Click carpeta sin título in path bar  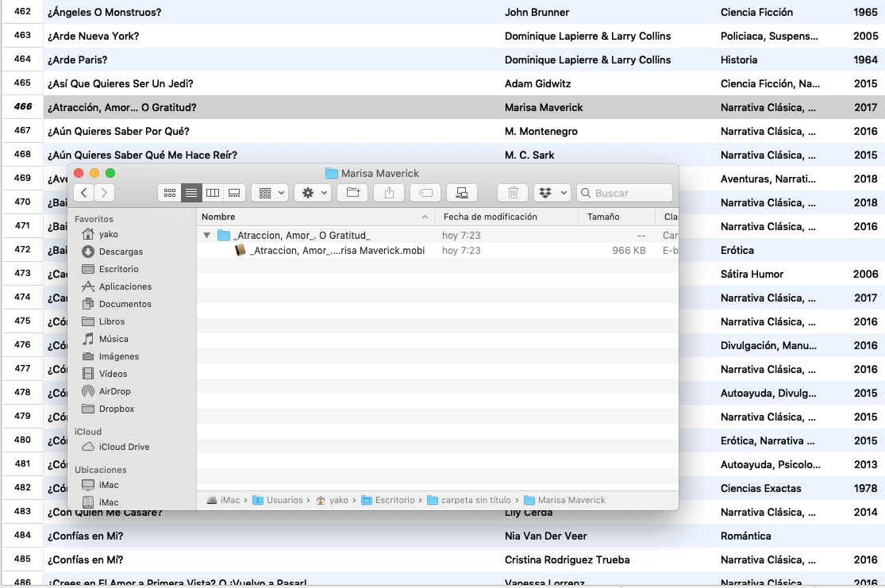pos(469,501)
